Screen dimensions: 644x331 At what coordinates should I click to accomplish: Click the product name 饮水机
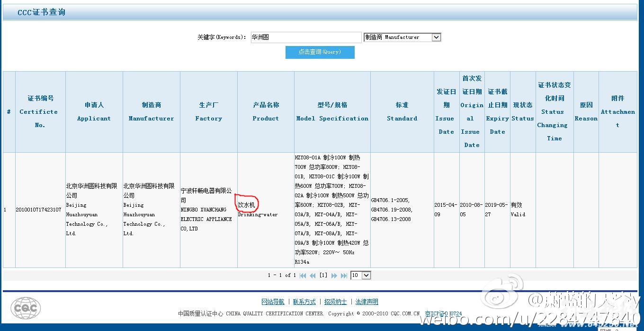[x=246, y=205]
